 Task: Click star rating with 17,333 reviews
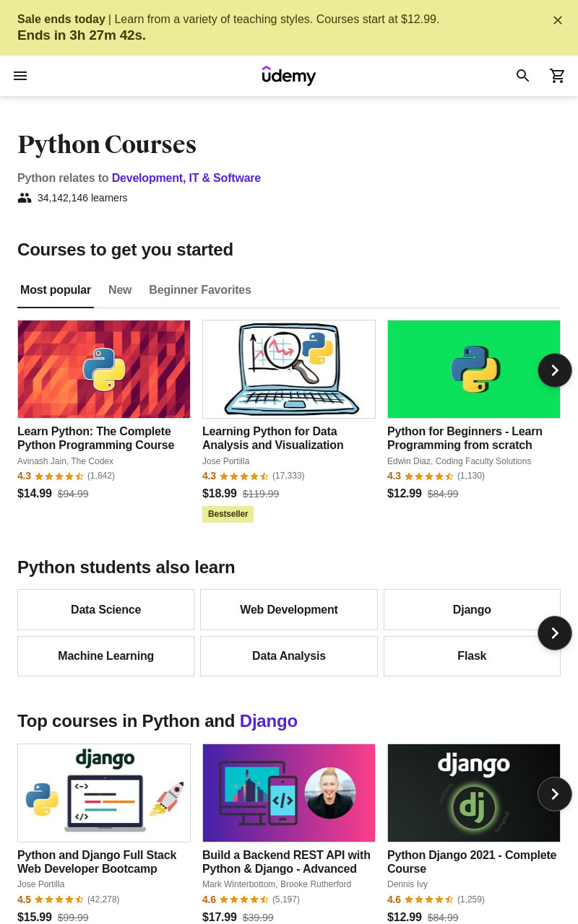point(244,476)
